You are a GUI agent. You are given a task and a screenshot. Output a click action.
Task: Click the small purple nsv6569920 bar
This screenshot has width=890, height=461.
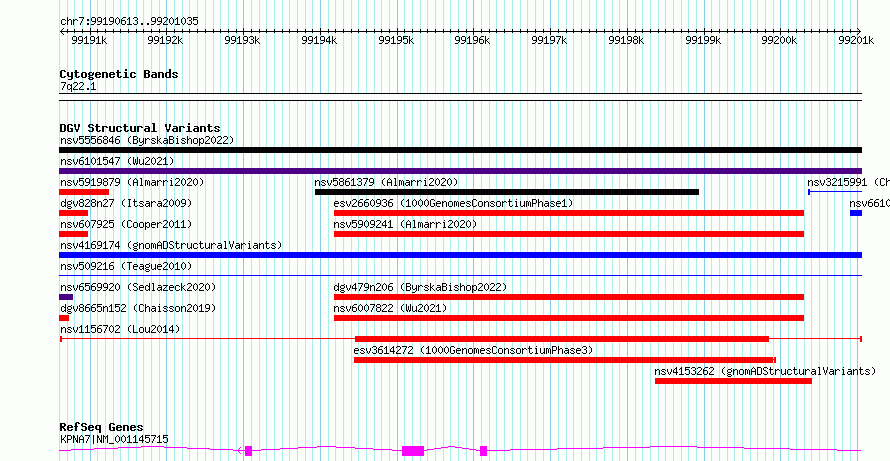[x=66, y=297]
